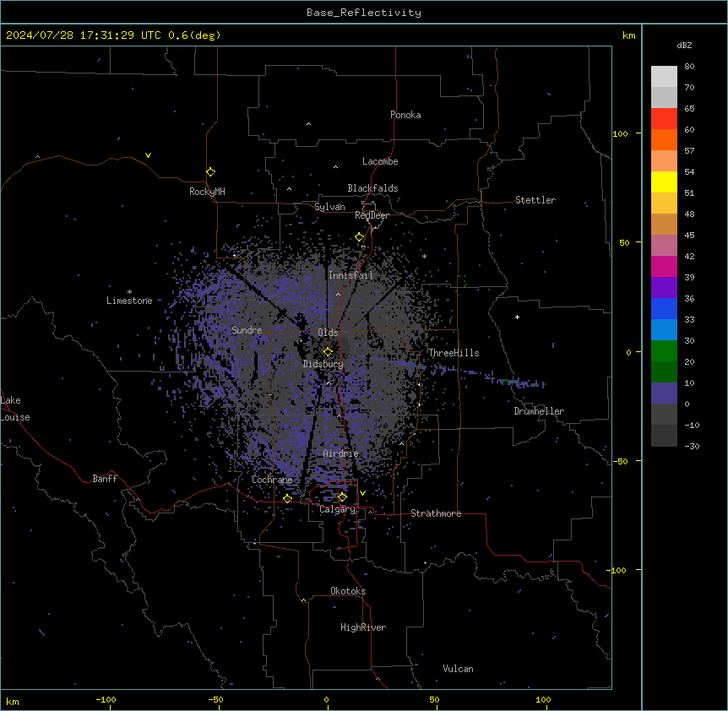
Task: Click the km unit label at top right
Action: [x=629, y=35]
